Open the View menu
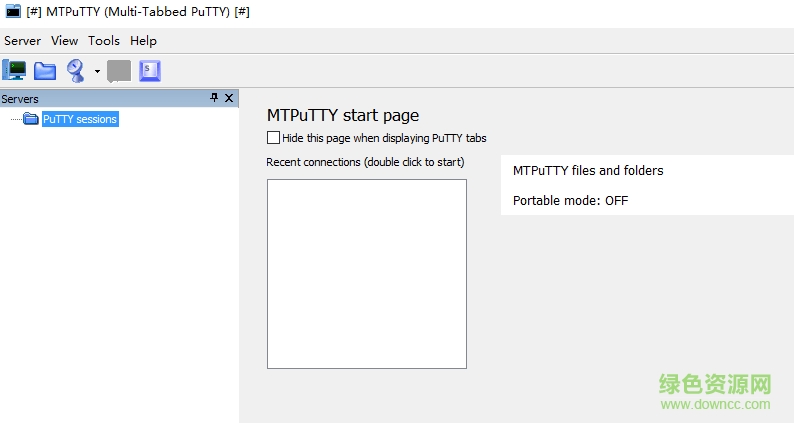 [64, 41]
